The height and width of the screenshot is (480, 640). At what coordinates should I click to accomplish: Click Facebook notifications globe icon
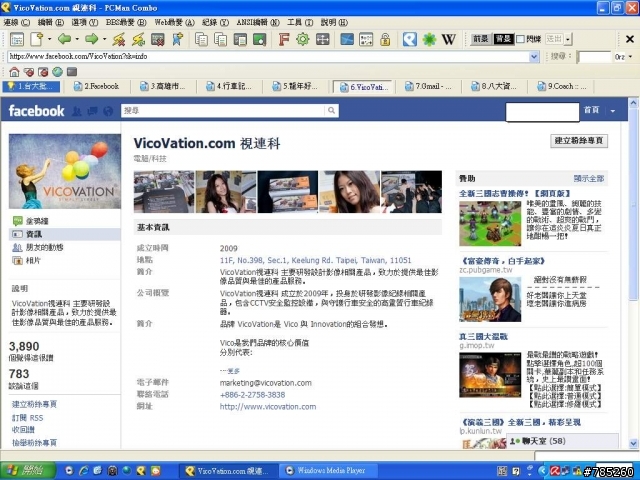tap(108, 111)
